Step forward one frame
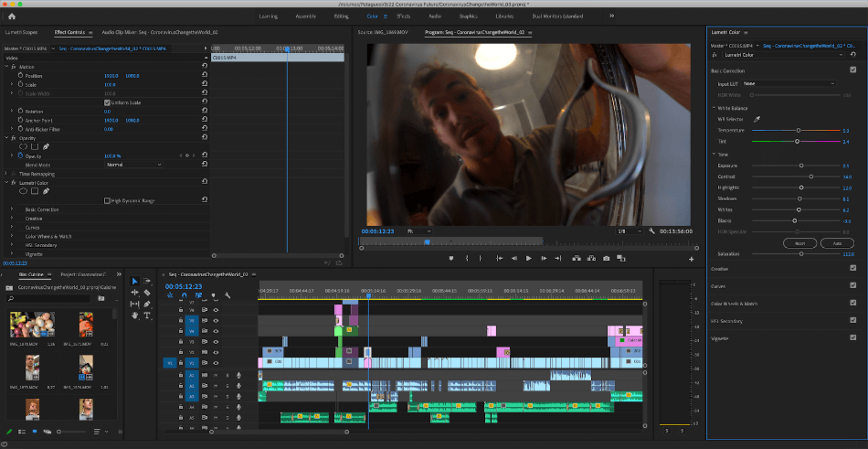Viewport: 868px width, 449px height. pos(544,258)
